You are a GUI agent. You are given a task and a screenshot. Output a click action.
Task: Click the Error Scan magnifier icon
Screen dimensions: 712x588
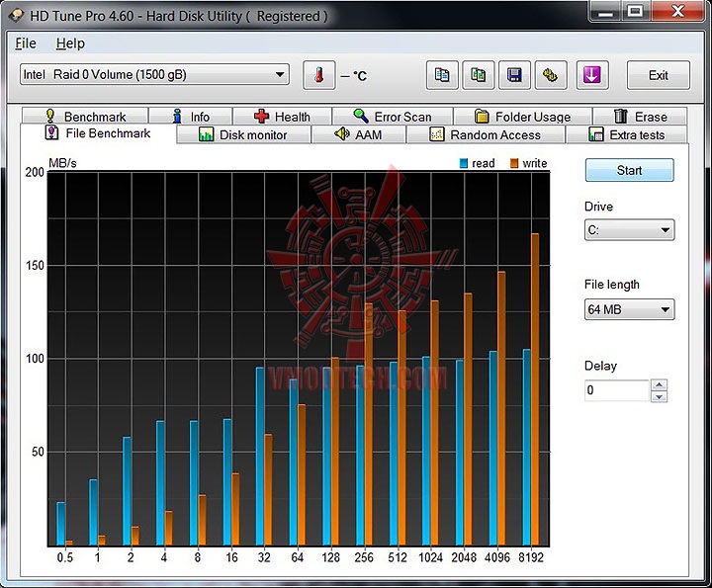(x=361, y=116)
